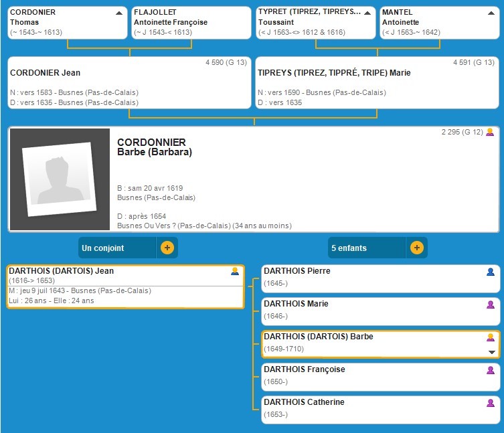Expand ancestors of Antoinette Françoise FLAJOLLET
Image resolution: width=504 pixels, height=433 pixels.
click(x=242, y=13)
